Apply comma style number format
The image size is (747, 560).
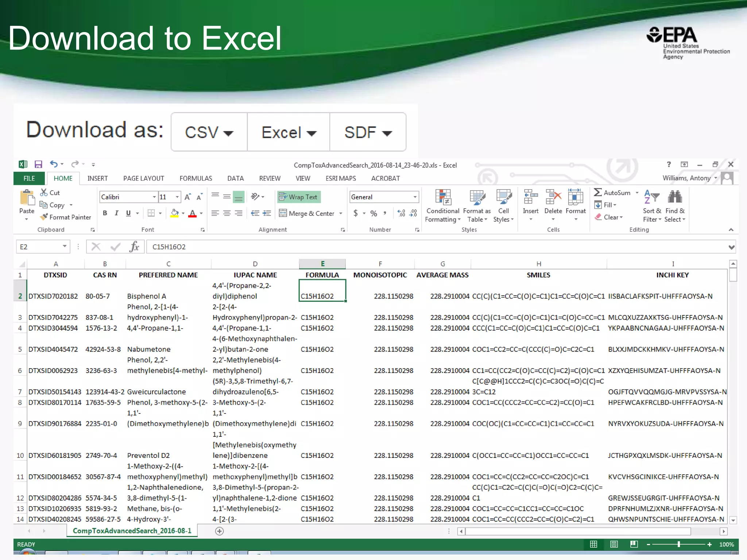385,213
